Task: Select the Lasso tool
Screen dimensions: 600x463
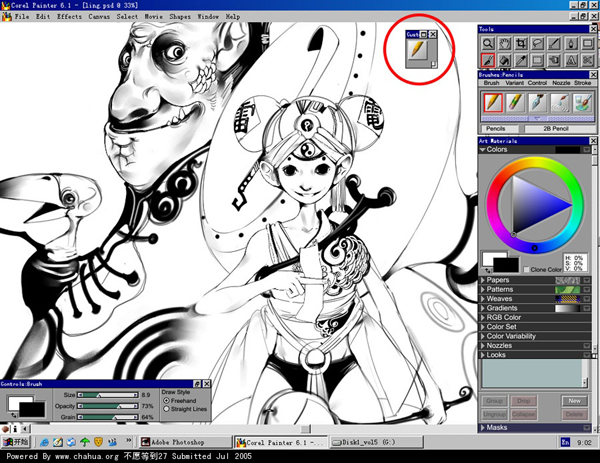Action: (538, 44)
